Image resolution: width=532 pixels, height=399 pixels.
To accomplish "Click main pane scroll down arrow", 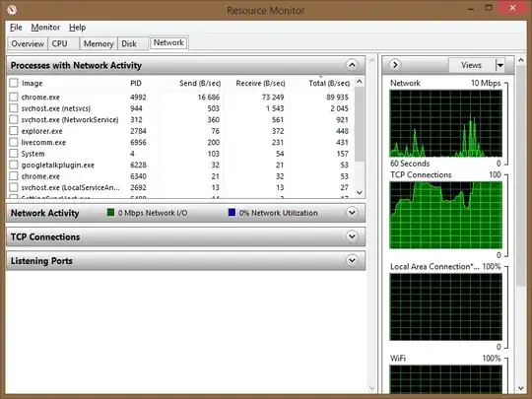I will click(371, 388).
